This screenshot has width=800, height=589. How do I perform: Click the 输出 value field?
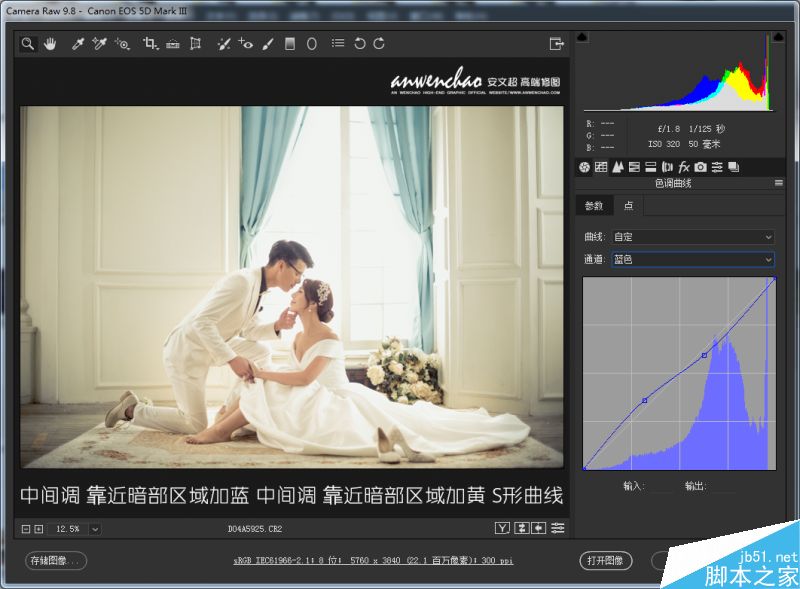click(x=722, y=486)
